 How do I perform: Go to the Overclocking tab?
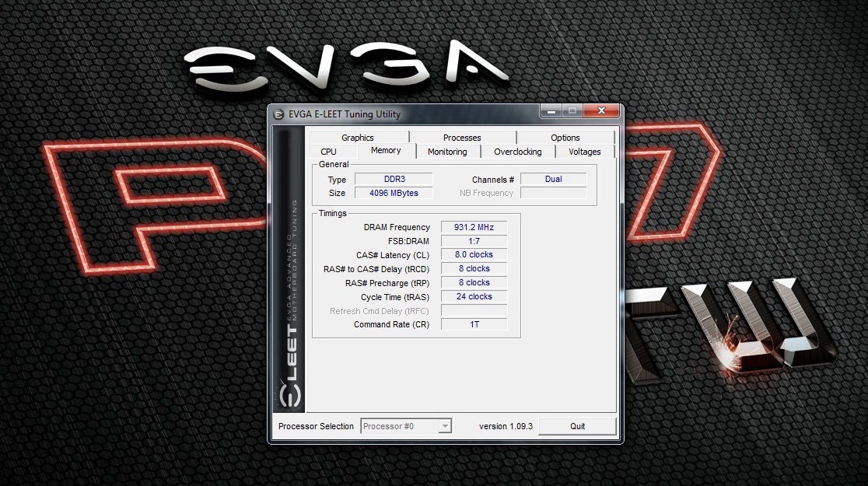pyautogui.click(x=517, y=152)
